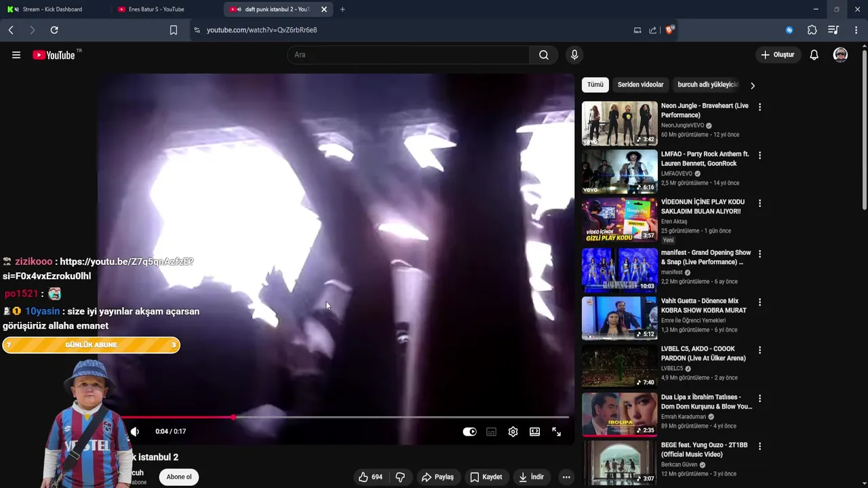Open Dua Lipa x İbrahim Tatlıses title
The width and height of the screenshot is (868, 488).
point(707,402)
